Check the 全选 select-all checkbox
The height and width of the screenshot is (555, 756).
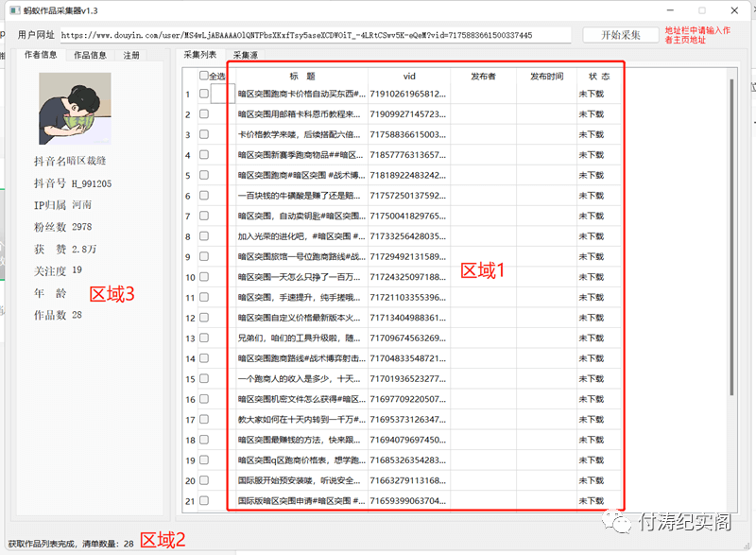pyautogui.click(x=203, y=76)
